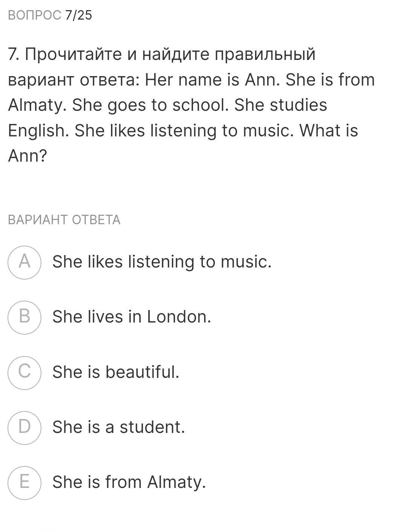Click the 'What is' phrase in question

328,131
